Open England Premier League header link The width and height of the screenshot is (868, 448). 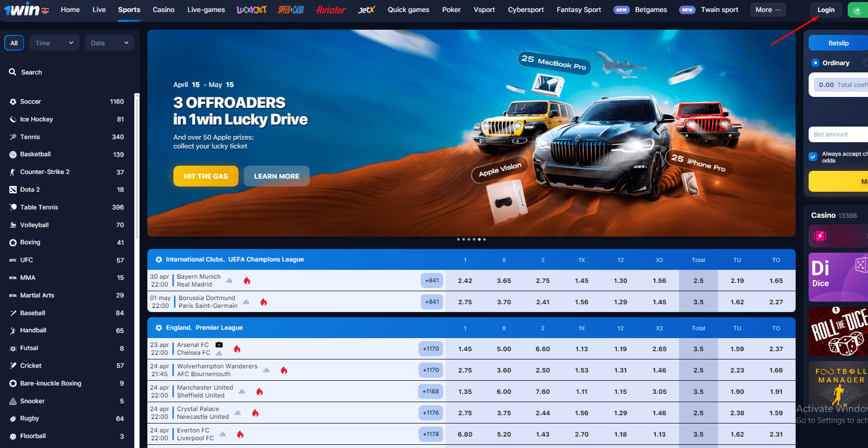pos(204,328)
